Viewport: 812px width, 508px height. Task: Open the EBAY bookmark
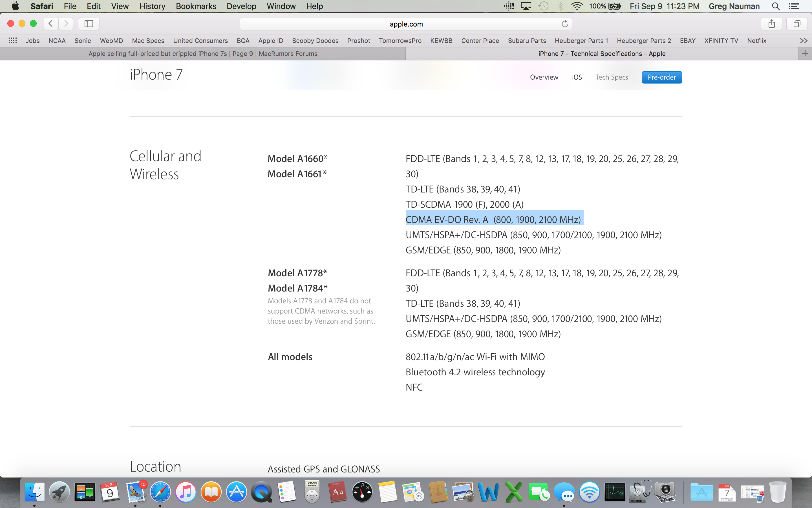click(x=687, y=41)
